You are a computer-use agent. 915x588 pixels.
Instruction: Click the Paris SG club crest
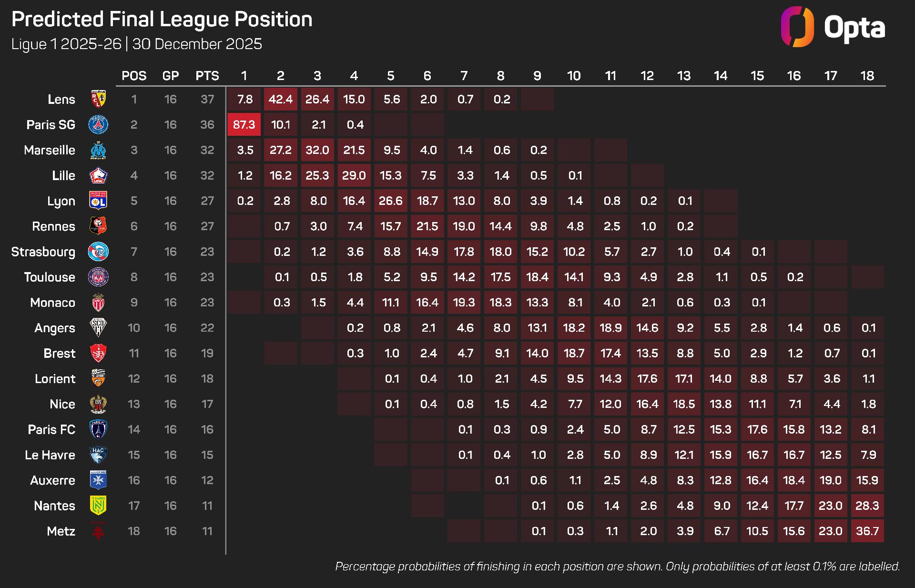click(x=98, y=124)
